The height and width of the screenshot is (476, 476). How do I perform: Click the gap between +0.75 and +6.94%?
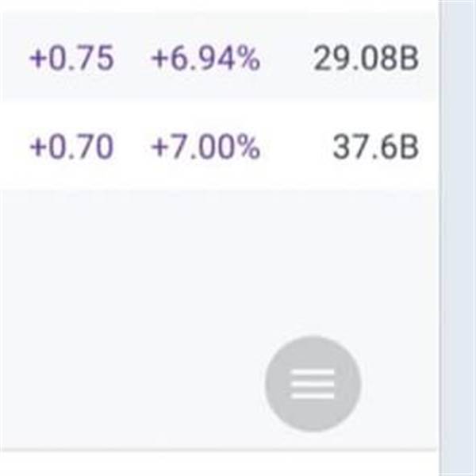pos(133,58)
